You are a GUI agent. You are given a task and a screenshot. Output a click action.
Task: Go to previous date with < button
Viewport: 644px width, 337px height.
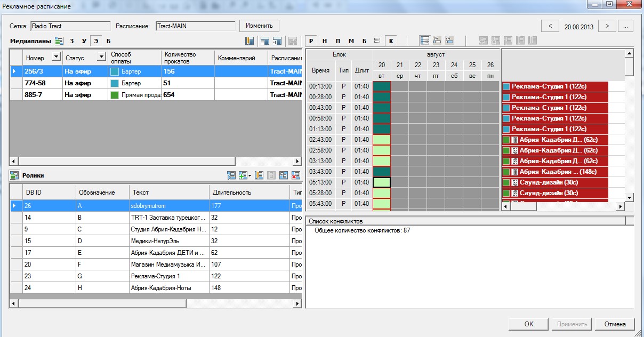[x=550, y=26]
